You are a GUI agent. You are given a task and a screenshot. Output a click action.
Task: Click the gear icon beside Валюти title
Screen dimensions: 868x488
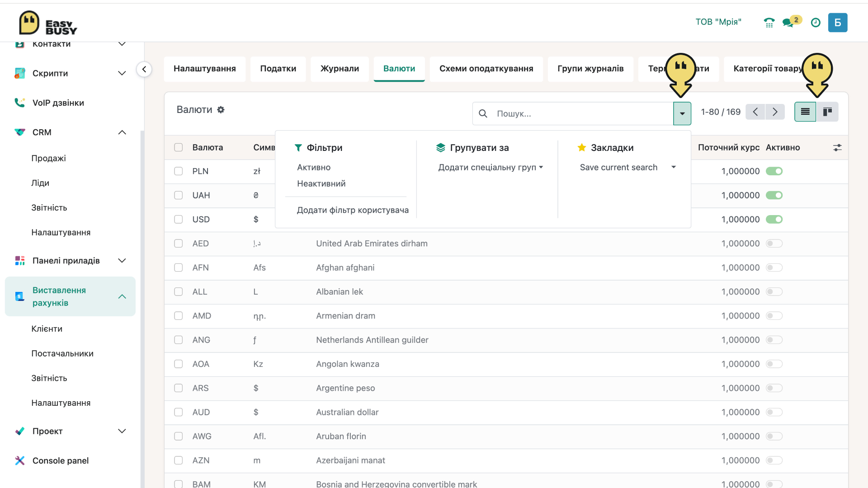pyautogui.click(x=221, y=110)
